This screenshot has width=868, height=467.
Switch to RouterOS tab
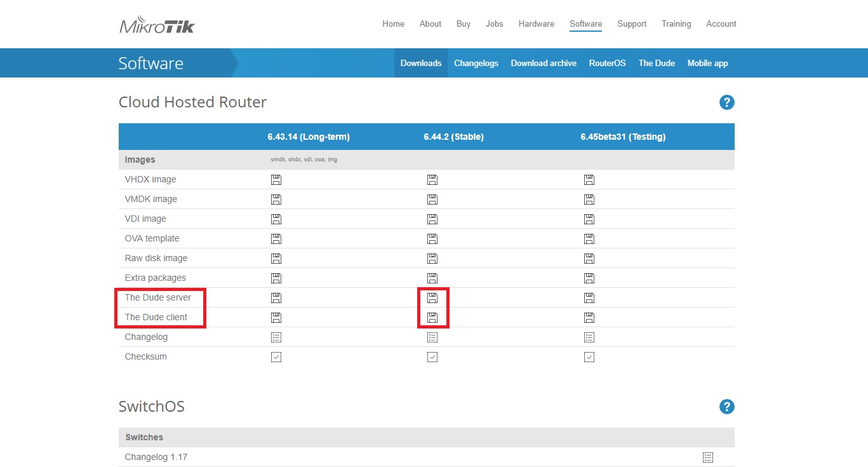pos(607,63)
